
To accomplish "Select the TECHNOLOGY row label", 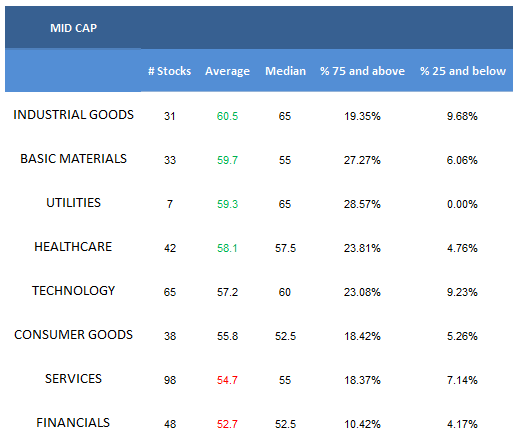I will [x=73, y=291].
